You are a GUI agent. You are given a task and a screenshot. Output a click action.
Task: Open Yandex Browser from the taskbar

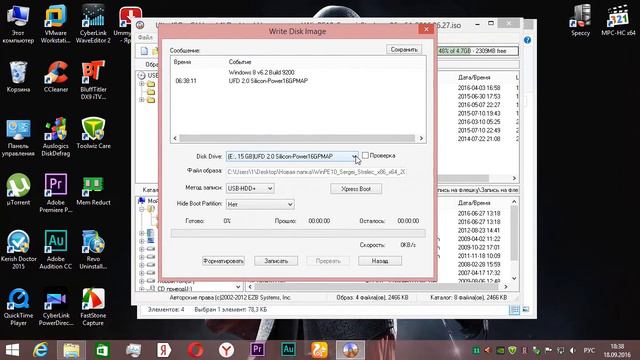226,350
